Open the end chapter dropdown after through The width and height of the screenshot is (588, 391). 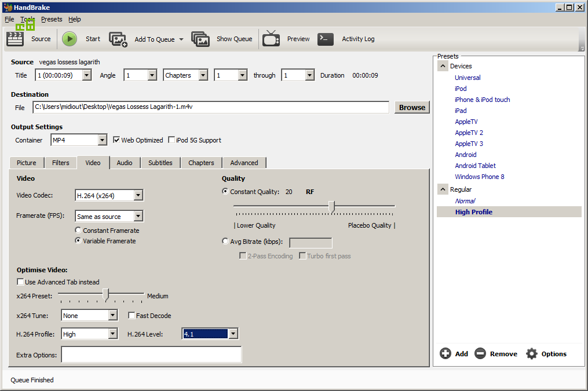(x=309, y=75)
